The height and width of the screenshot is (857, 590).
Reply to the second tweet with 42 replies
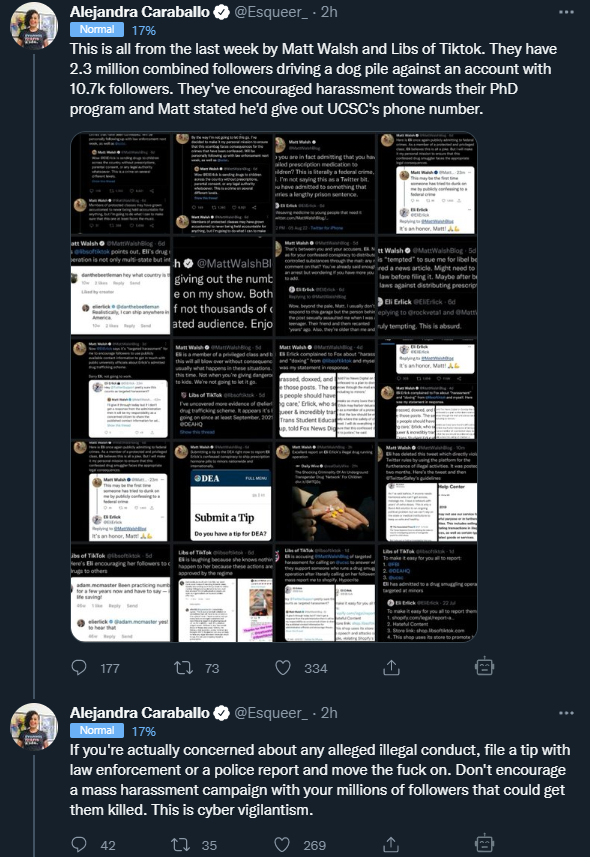[79, 844]
